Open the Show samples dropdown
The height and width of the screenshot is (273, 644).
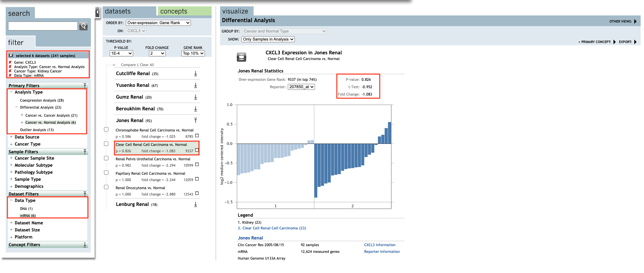268,39
